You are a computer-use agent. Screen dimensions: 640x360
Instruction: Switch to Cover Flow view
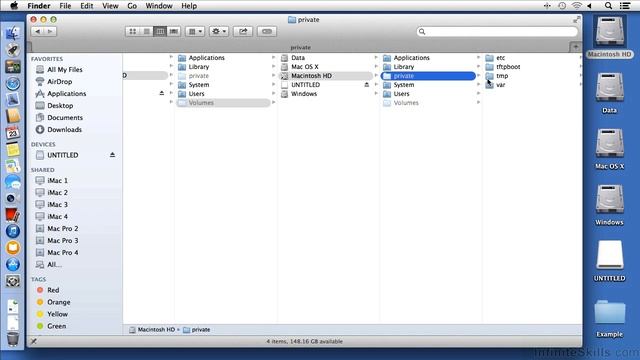[x=174, y=31]
